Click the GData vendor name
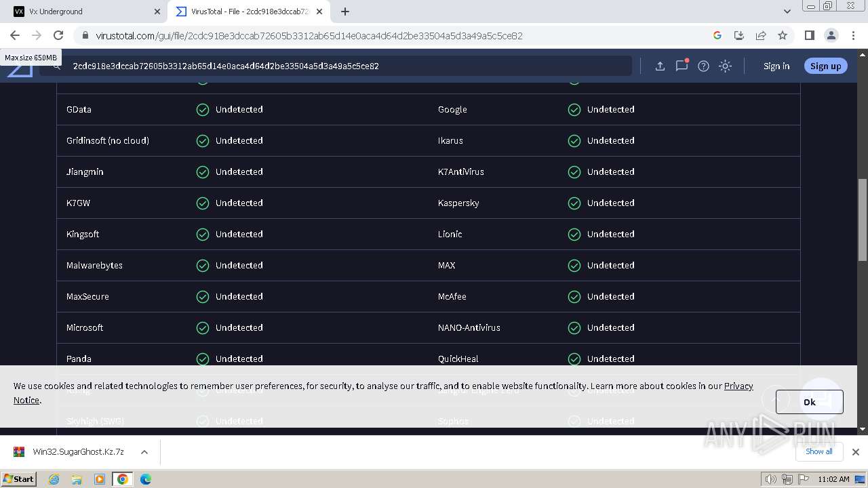This screenshot has height=488, width=868. coord(79,109)
